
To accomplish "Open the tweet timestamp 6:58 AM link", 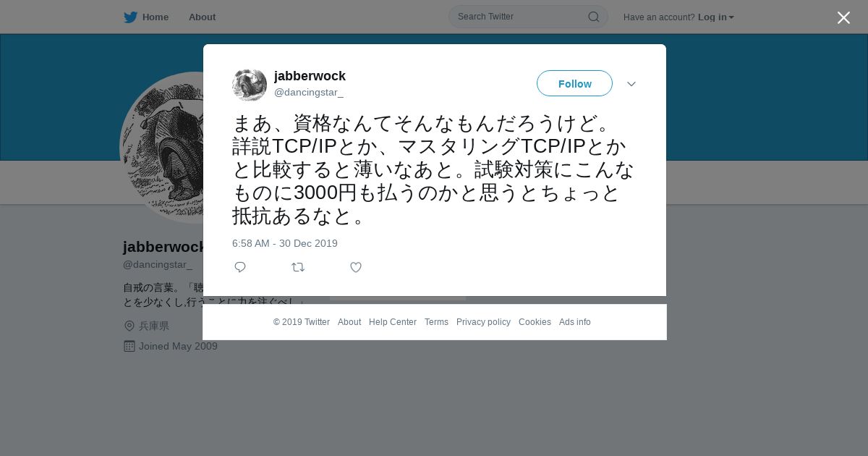I will [x=285, y=243].
